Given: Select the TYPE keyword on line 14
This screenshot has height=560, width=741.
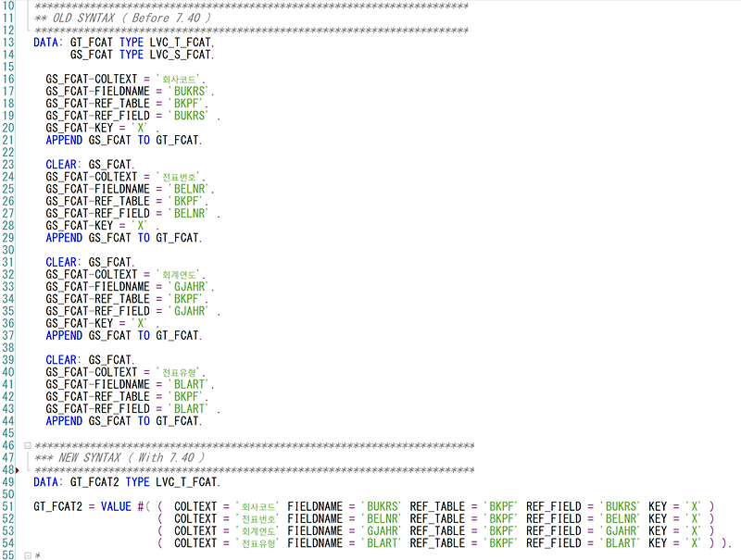Looking at the screenshot, I should [x=132, y=54].
